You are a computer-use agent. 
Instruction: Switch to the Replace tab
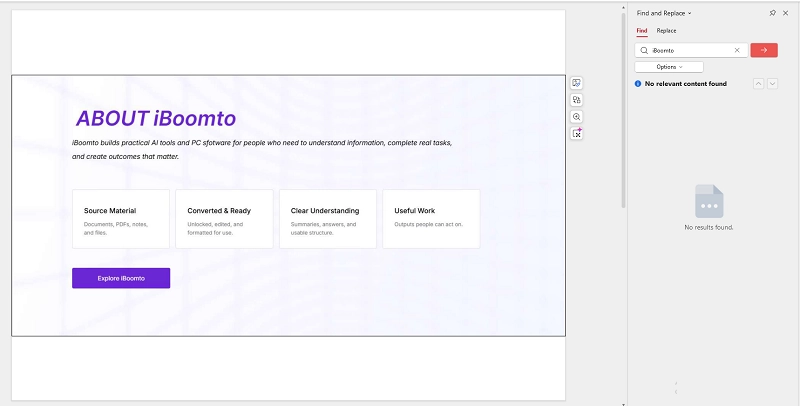pos(666,31)
